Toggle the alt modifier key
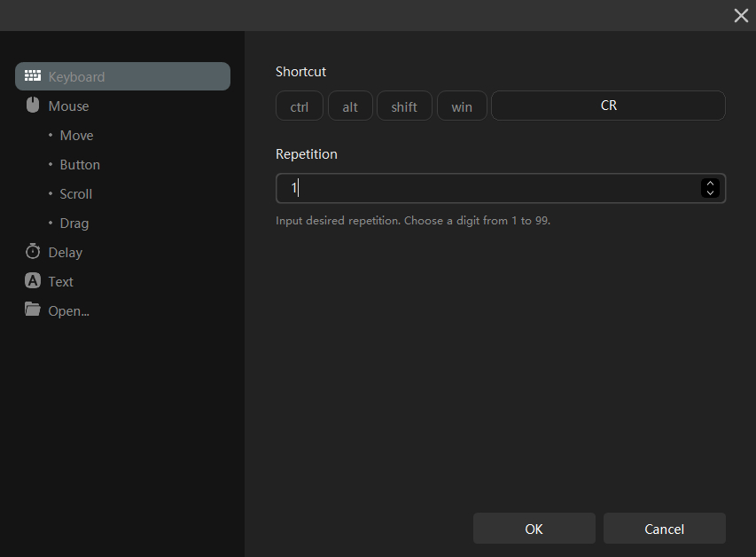 [350, 106]
